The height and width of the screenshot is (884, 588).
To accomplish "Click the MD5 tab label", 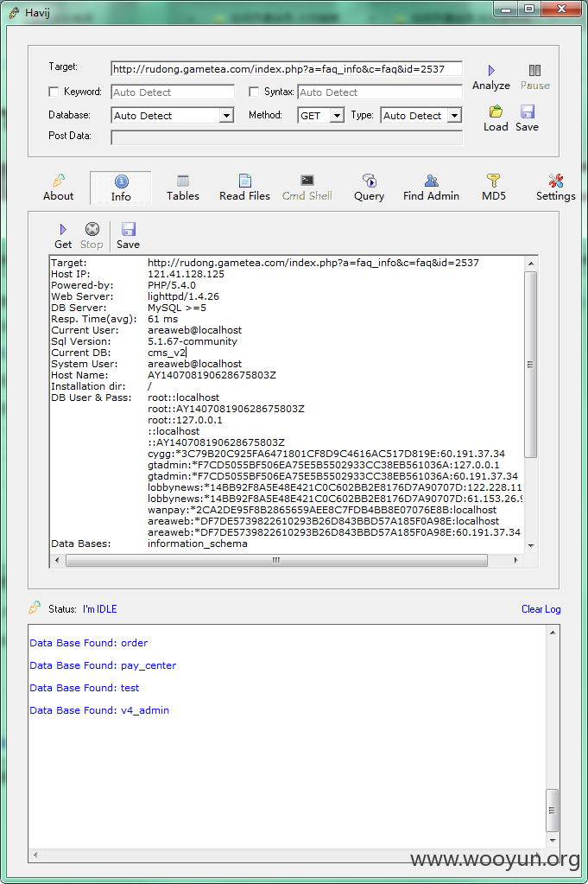I will (x=494, y=195).
